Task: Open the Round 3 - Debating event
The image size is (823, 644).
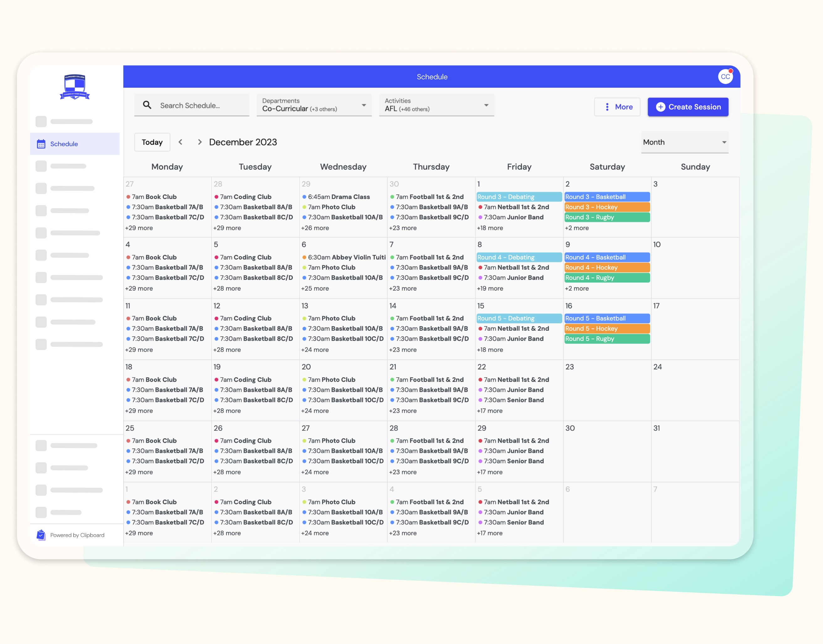Action: [x=519, y=196]
